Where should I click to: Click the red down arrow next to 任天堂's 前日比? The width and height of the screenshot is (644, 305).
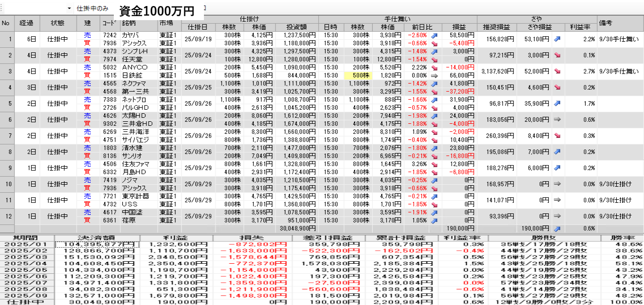pos(434,59)
